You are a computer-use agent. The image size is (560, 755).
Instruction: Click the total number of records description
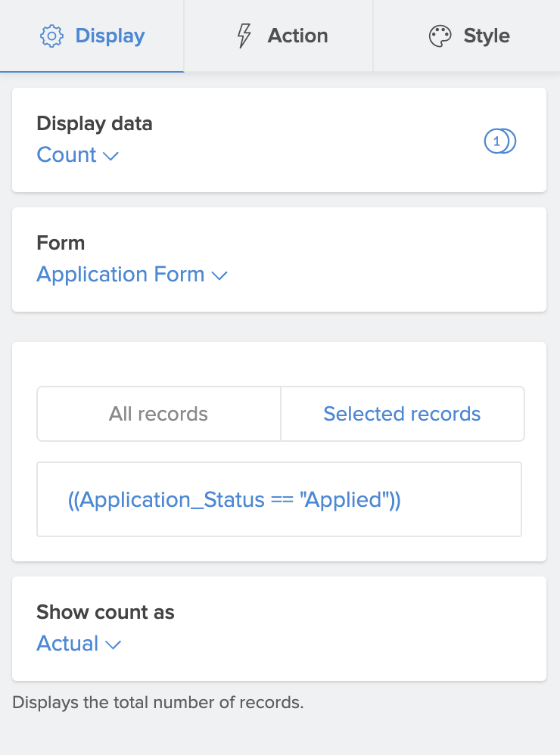click(x=157, y=702)
